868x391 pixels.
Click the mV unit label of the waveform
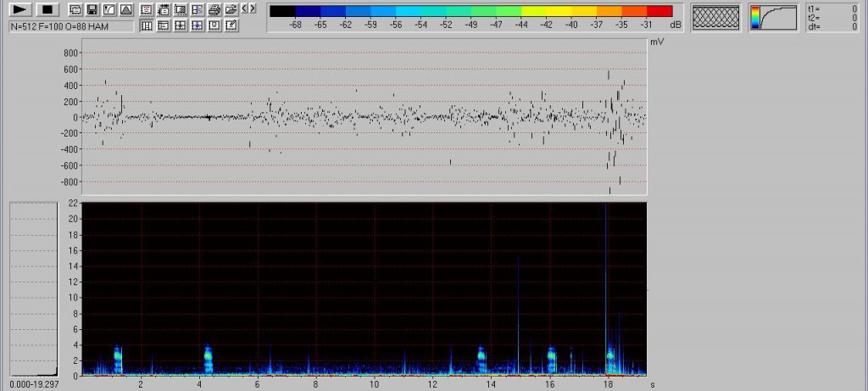tap(657, 42)
